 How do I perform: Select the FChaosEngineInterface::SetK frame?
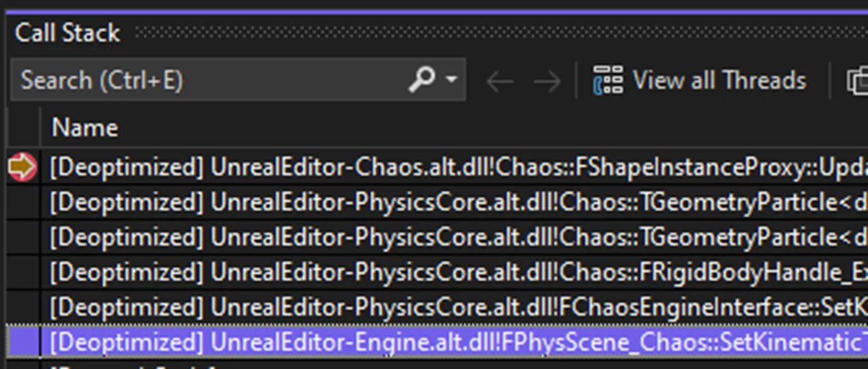coord(374,306)
